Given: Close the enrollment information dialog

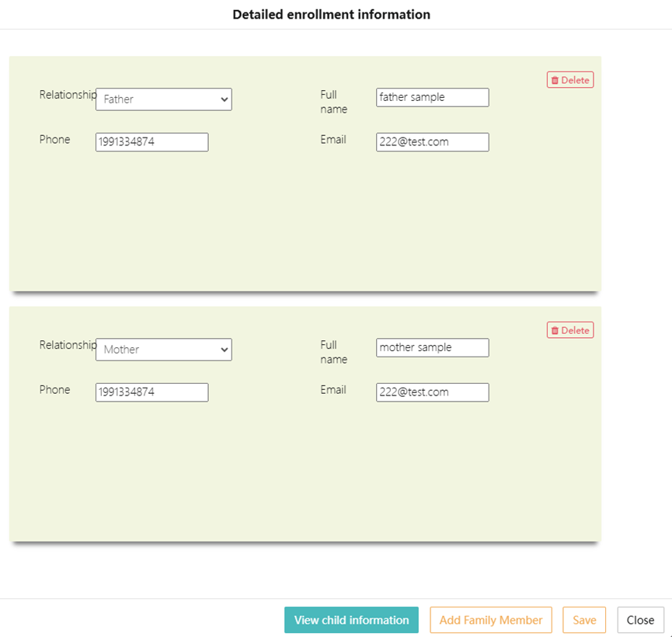Looking at the screenshot, I should [640, 620].
